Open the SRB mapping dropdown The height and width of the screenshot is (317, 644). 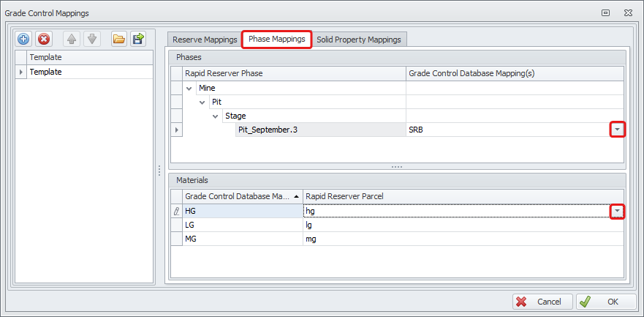pos(618,130)
